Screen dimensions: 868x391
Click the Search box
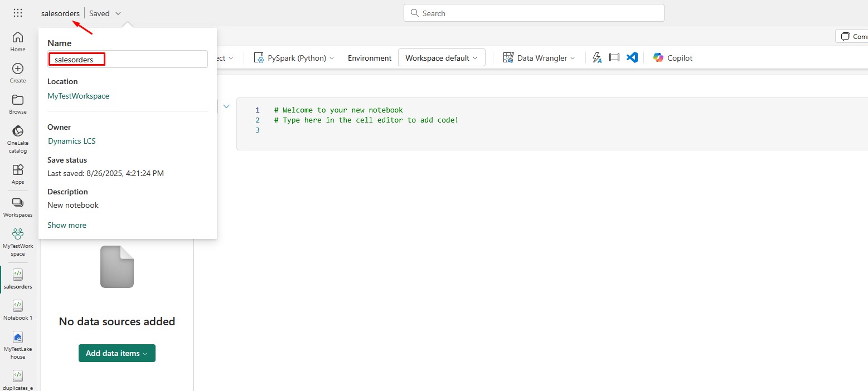click(534, 13)
